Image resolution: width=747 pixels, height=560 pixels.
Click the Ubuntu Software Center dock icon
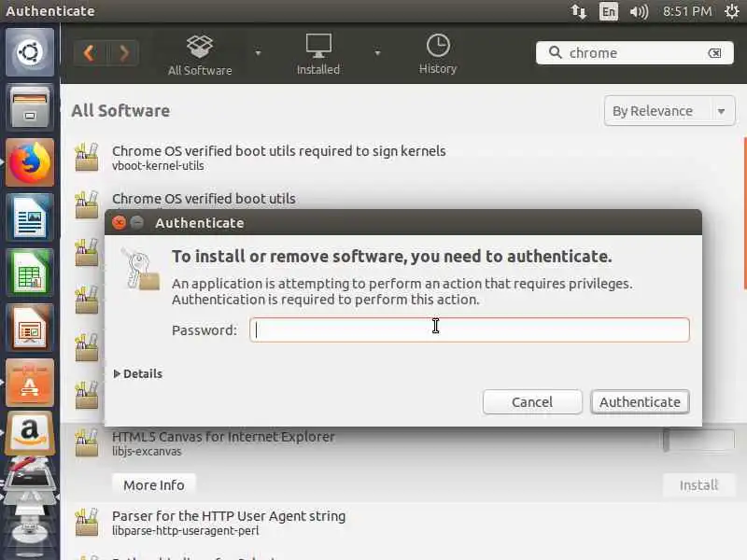click(30, 383)
